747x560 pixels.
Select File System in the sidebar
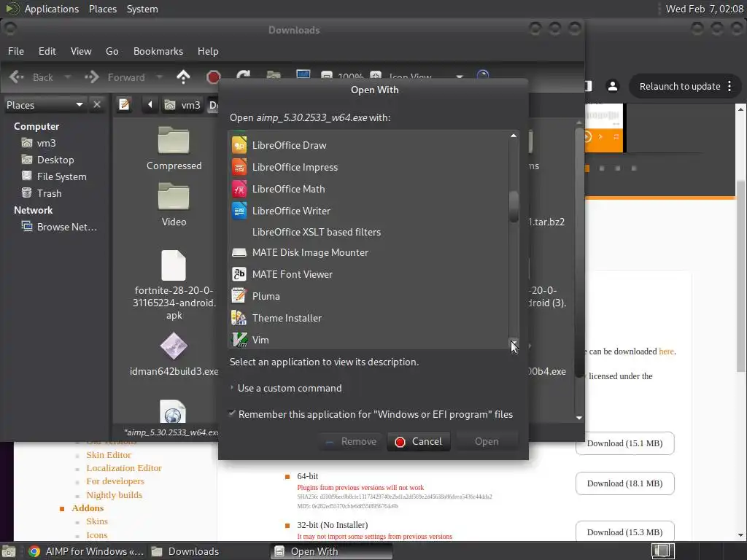(x=62, y=176)
